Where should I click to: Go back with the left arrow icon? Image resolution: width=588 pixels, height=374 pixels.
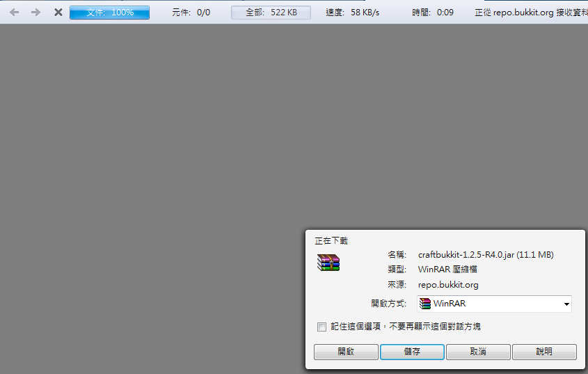pyautogui.click(x=14, y=13)
